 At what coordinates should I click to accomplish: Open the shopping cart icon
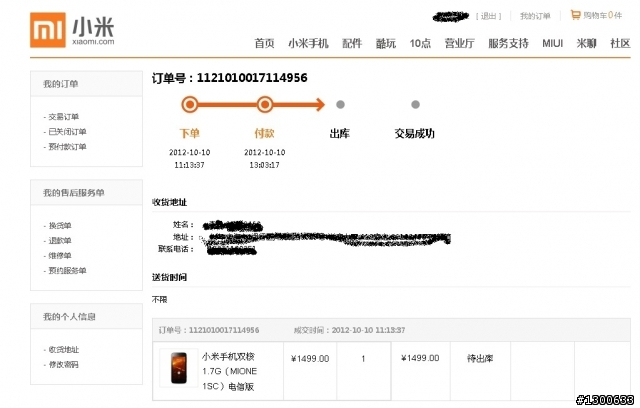575,15
